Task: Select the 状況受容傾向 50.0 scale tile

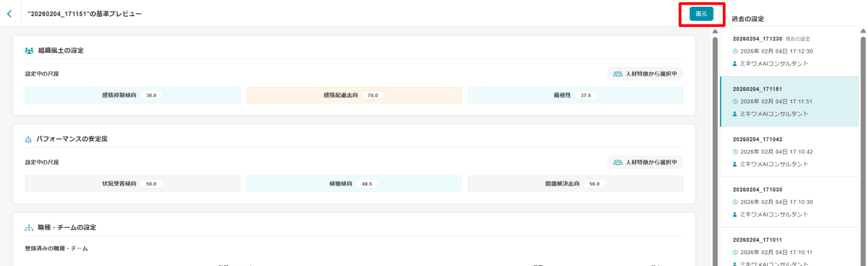Action: click(x=132, y=184)
